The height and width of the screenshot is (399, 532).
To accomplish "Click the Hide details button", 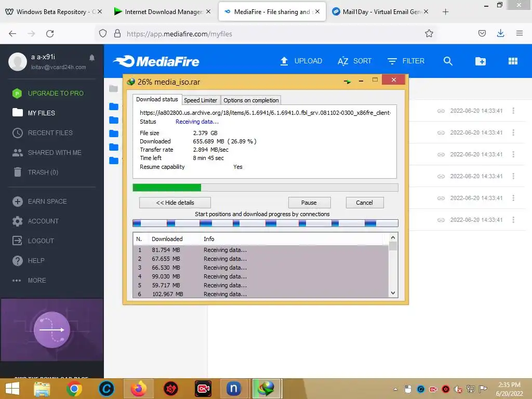I will pyautogui.click(x=175, y=203).
